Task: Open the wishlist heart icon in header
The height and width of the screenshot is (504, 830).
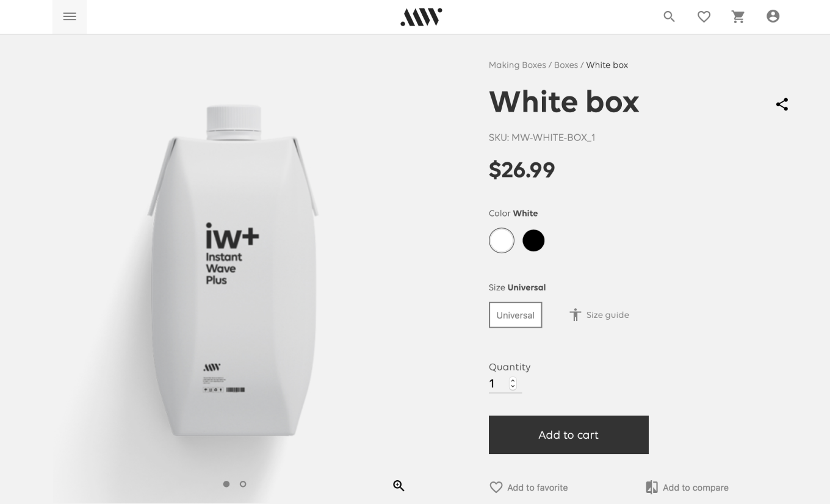Action: point(704,16)
